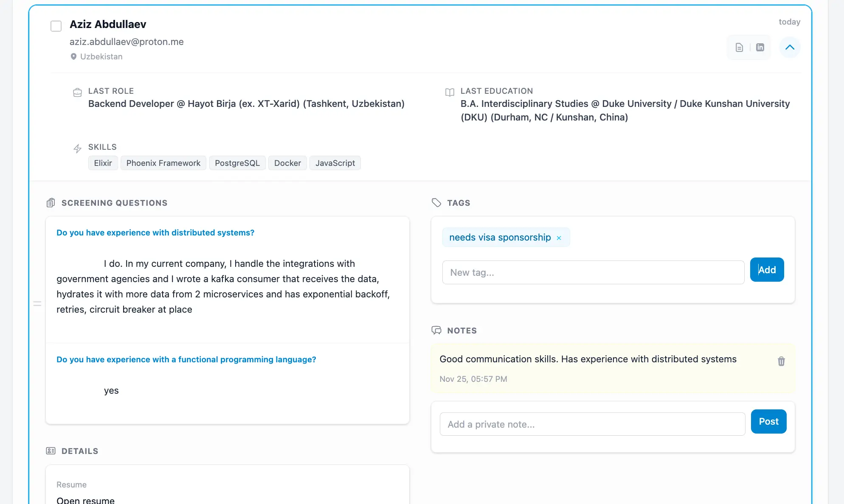844x504 pixels.
Task: Click the Tags section icon
Action: pos(436,203)
